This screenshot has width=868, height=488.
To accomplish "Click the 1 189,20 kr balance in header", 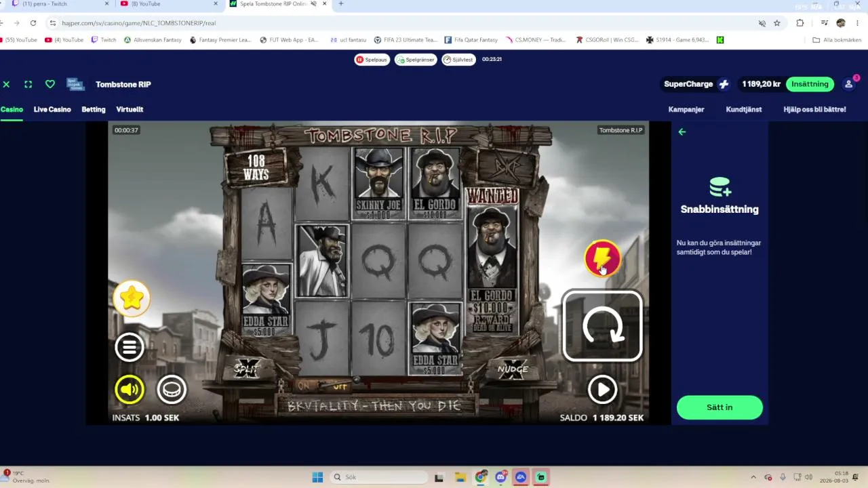I will (761, 84).
